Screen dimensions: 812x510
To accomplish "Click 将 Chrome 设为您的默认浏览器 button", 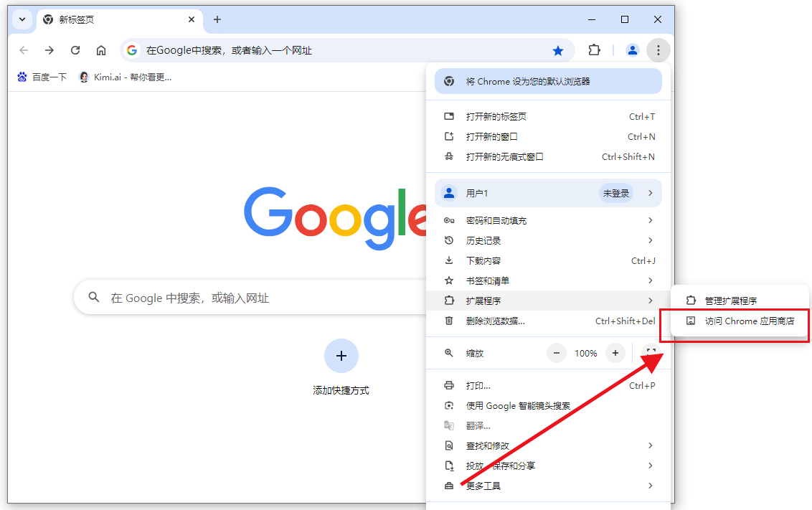I will point(548,81).
